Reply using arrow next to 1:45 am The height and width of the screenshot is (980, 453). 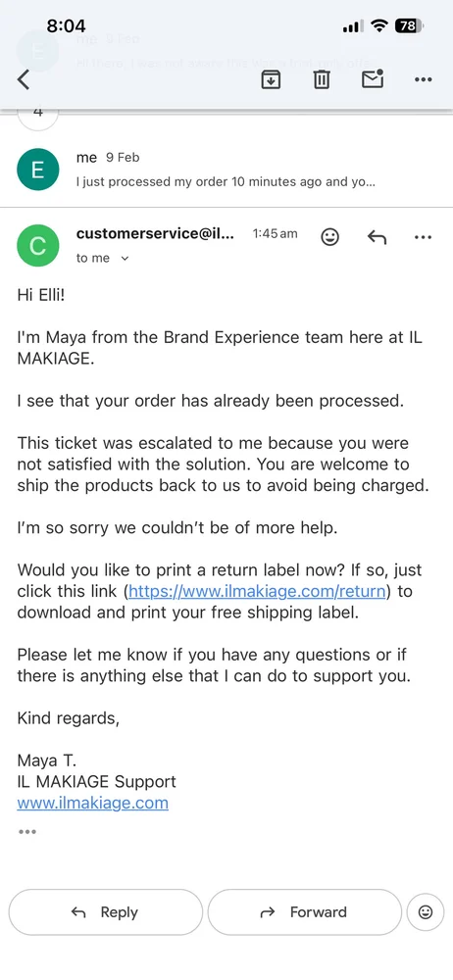(377, 237)
